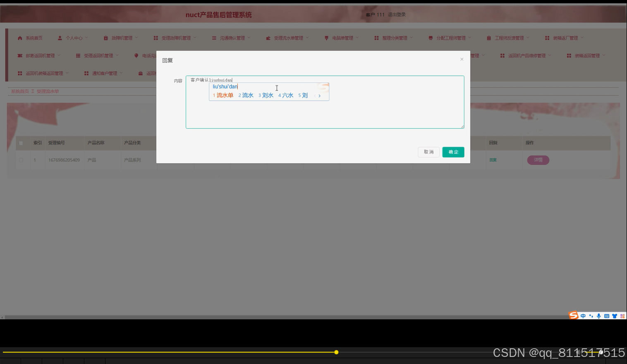The image size is (627, 364).
Task: Check the select-all checkbox in table header
Action: coord(21,143)
